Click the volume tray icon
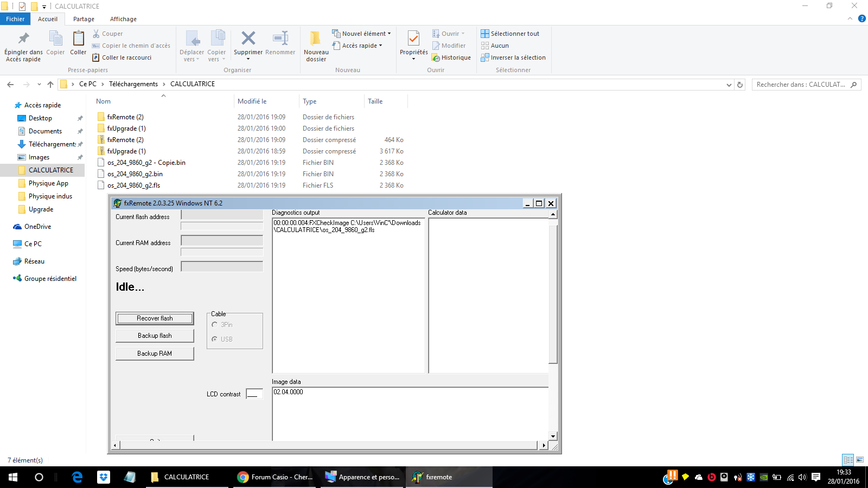Image resolution: width=868 pixels, height=488 pixels. 802,477
